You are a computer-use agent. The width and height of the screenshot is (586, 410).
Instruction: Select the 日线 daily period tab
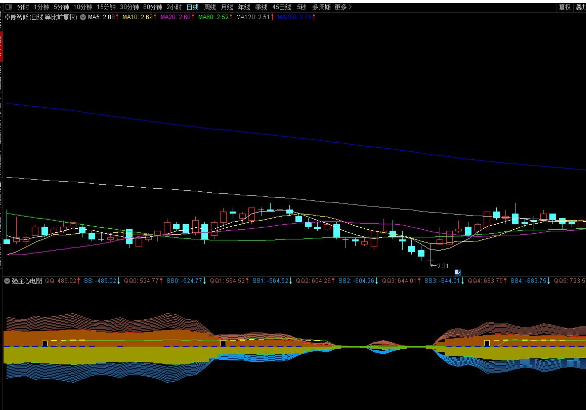pyautogui.click(x=192, y=7)
